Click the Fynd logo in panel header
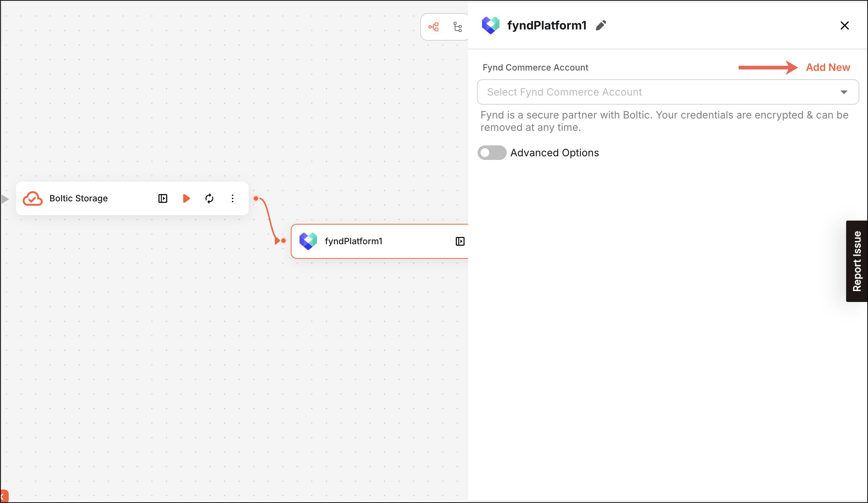The height and width of the screenshot is (503, 868). (491, 25)
